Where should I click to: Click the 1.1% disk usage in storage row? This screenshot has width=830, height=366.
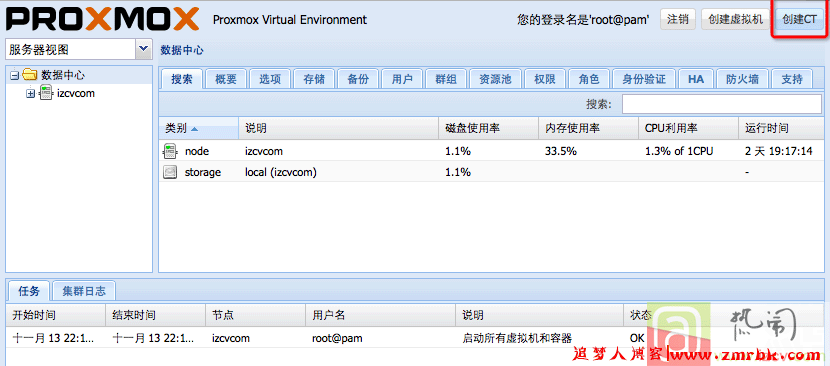coord(458,172)
